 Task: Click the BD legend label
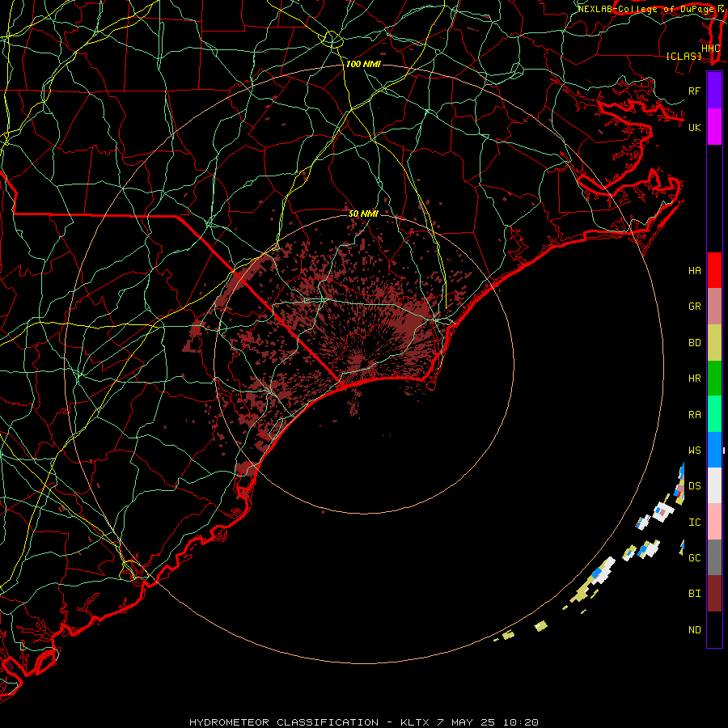pos(694,343)
